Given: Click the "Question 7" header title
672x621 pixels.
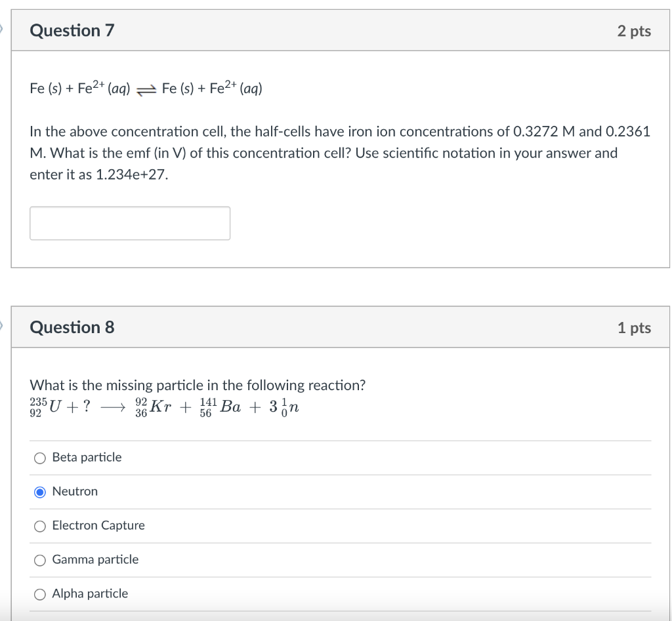Looking at the screenshot, I should (72, 30).
